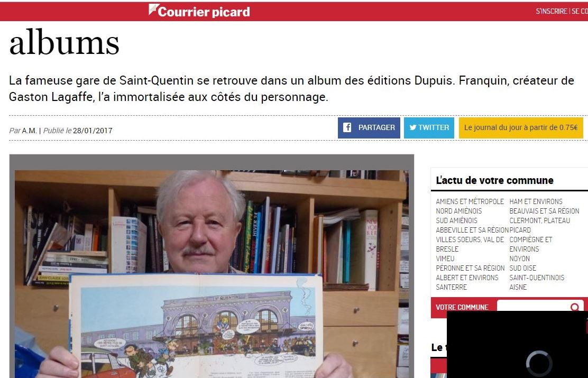Open the NOYON commune link
The width and height of the screenshot is (588, 378).
point(519,259)
